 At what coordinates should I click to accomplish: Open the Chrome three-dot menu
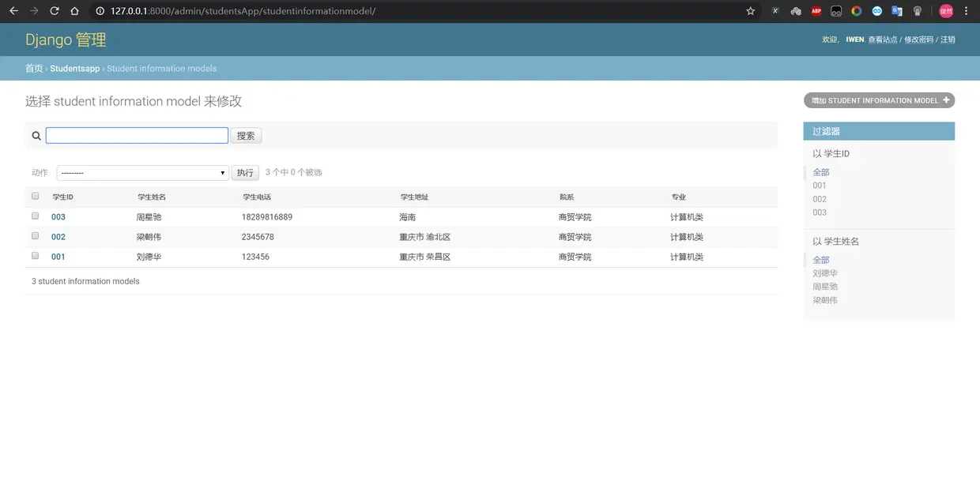pyautogui.click(x=967, y=11)
